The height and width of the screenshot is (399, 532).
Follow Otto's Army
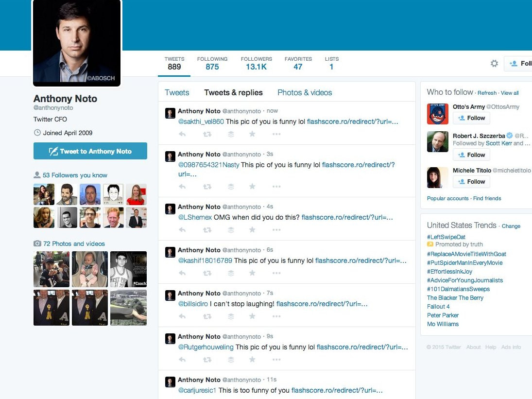tap(471, 118)
